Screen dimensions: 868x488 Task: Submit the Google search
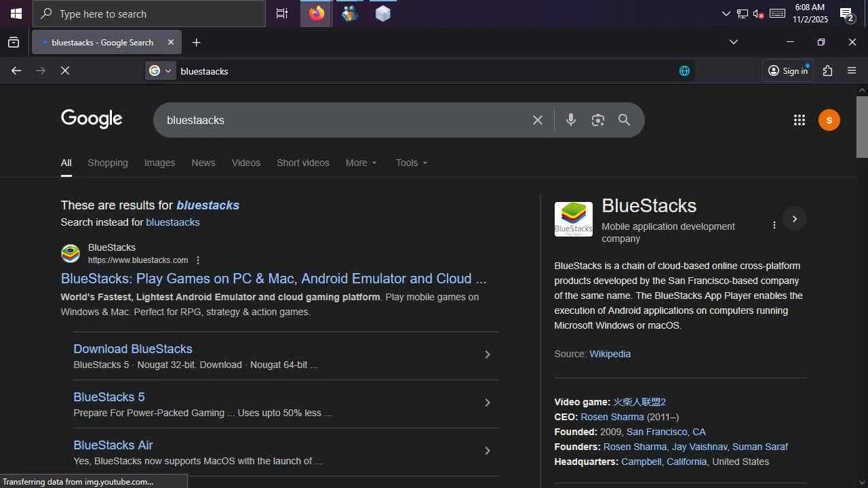[625, 120]
